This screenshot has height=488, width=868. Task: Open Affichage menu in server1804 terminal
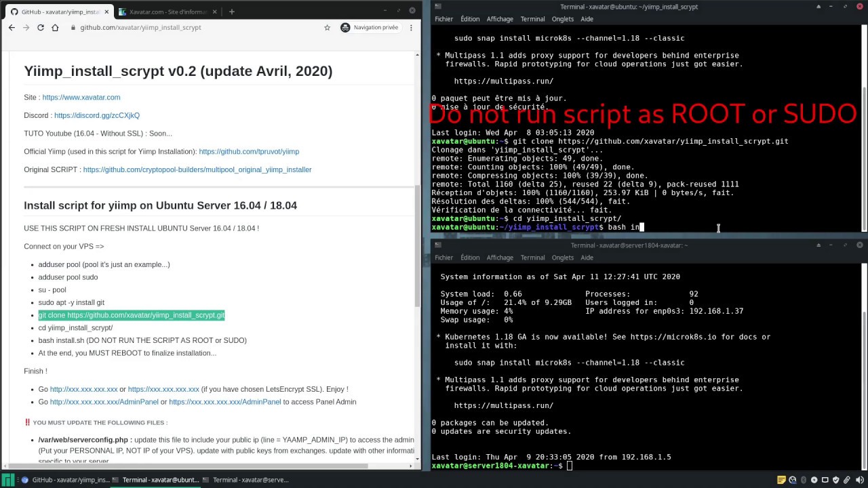point(500,258)
